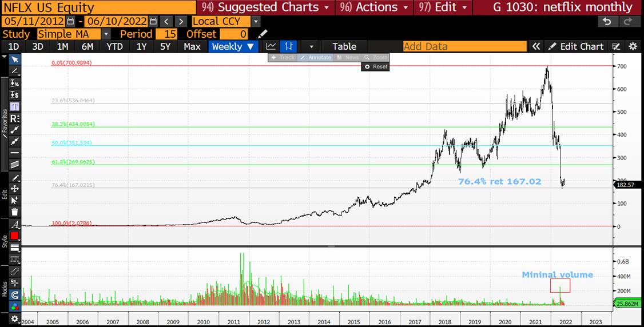Select the two-point line segment tool
644x327 pixels.
[x=15, y=130]
